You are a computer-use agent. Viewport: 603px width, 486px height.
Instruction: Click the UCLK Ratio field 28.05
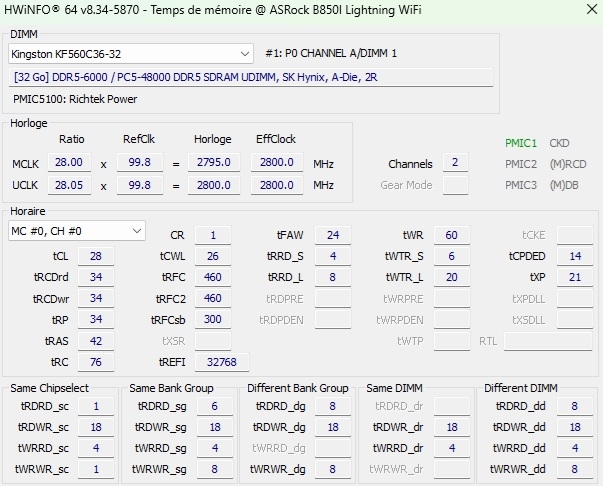point(69,185)
